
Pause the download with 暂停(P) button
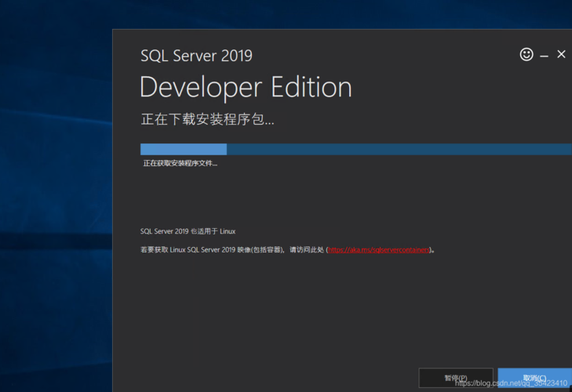point(456,378)
